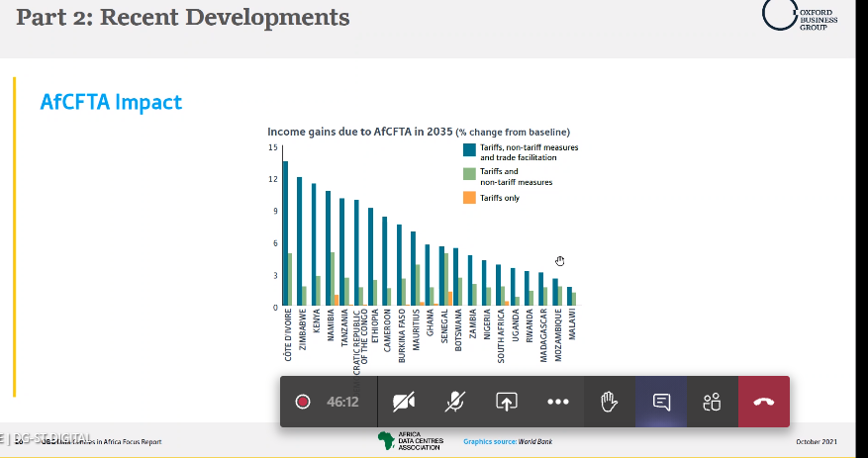
Task: Click the red recording indicator
Action: (x=302, y=402)
